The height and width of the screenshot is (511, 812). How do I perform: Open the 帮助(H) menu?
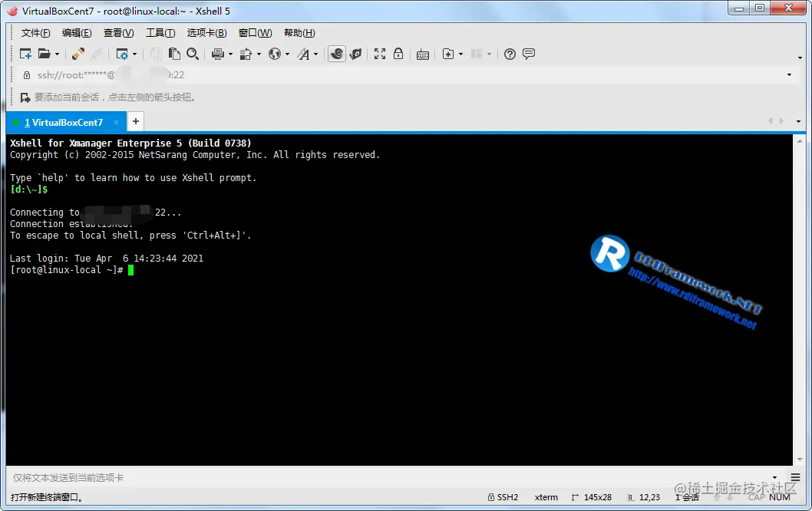click(299, 33)
